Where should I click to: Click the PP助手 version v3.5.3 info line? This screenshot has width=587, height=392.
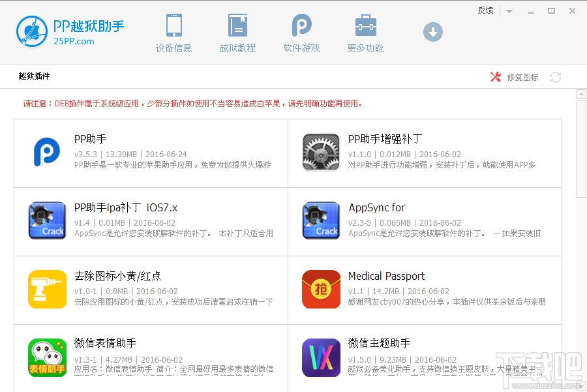130,154
